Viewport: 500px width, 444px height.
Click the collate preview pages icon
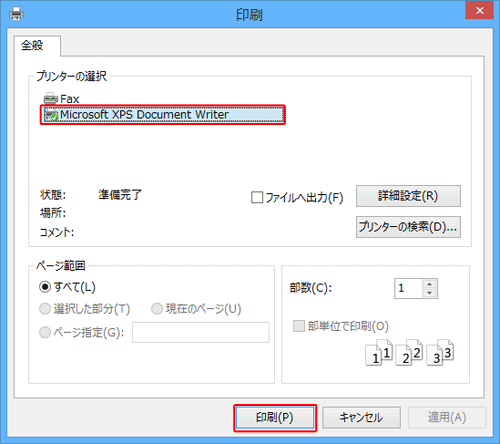pos(410,353)
